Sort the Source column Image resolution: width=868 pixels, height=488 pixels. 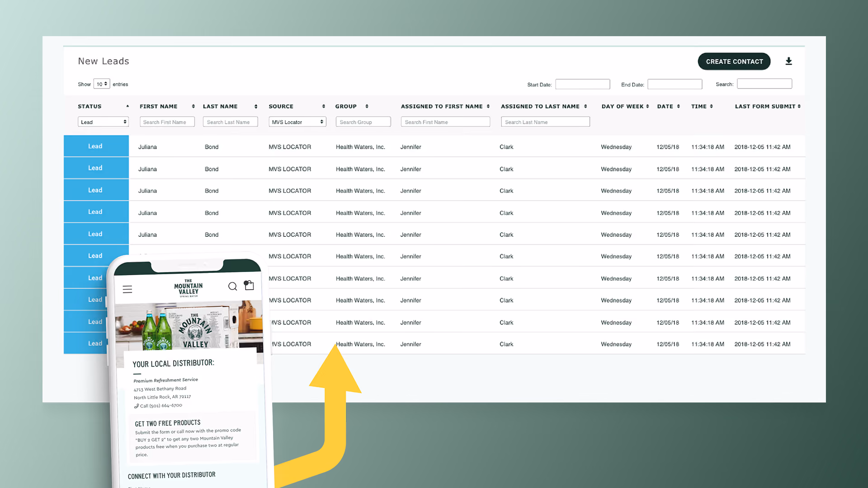[324, 106]
